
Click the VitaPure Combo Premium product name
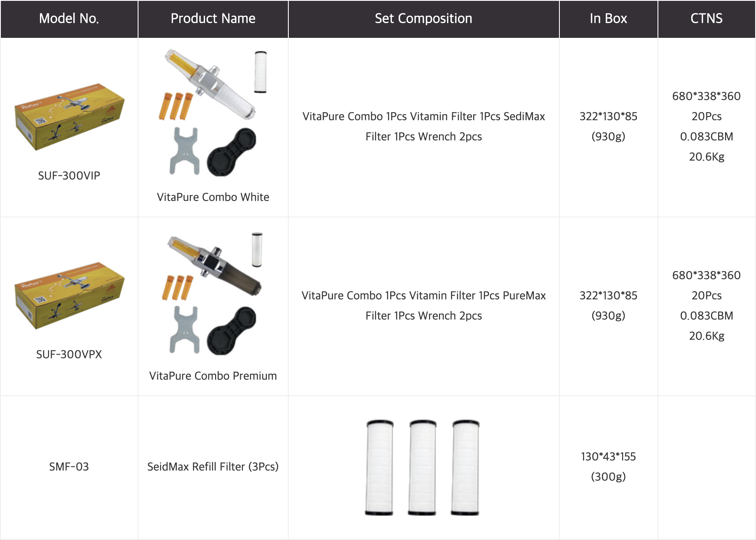click(x=213, y=376)
